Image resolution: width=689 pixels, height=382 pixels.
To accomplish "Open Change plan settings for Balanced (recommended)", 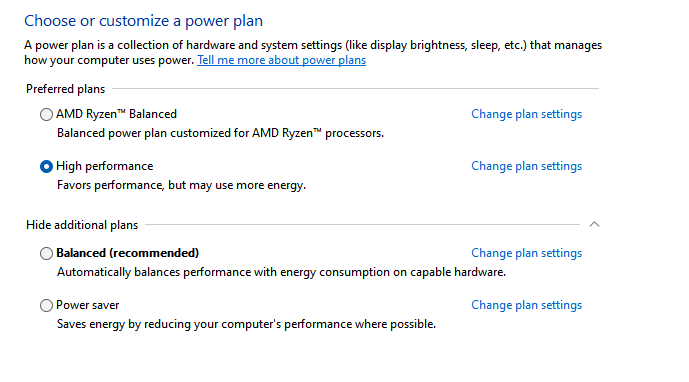I will pos(526,253).
